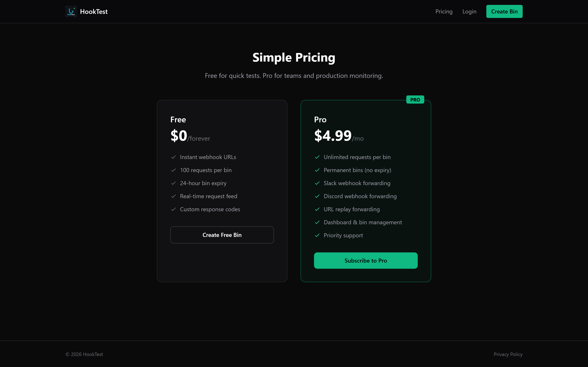
Task: Click the checkmark beside Real-time request feed
Action: click(174, 196)
